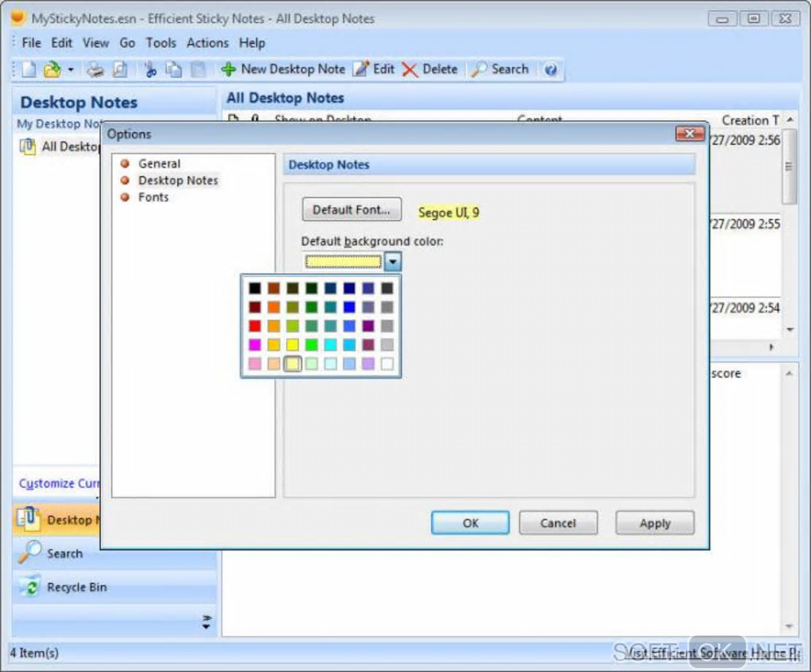Pick the bright green swatch

(x=312, y=344)
